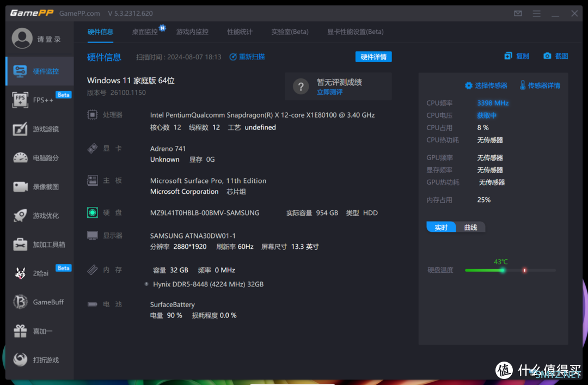Click the MZ9L41T0HBLB-00BMV-SAMSUNG disk name
Image resolution: width=588 pixels, height=385 pixels.
(205, 213)
